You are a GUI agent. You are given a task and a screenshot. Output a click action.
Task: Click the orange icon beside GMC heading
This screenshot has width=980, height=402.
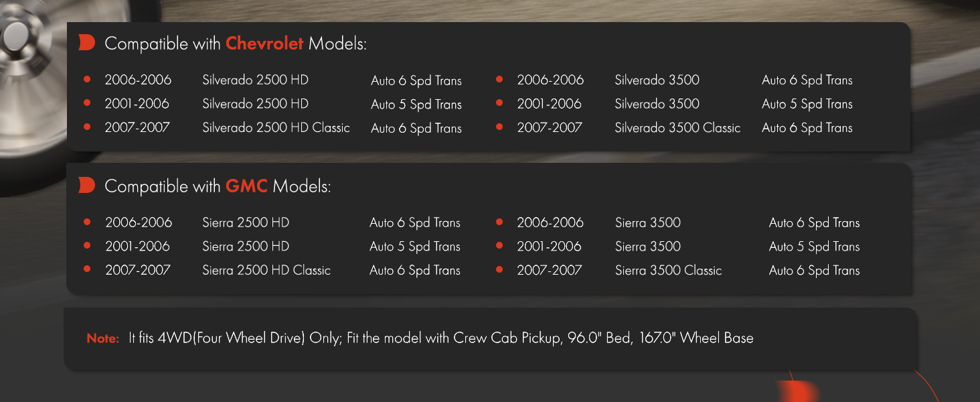[86, 186]
